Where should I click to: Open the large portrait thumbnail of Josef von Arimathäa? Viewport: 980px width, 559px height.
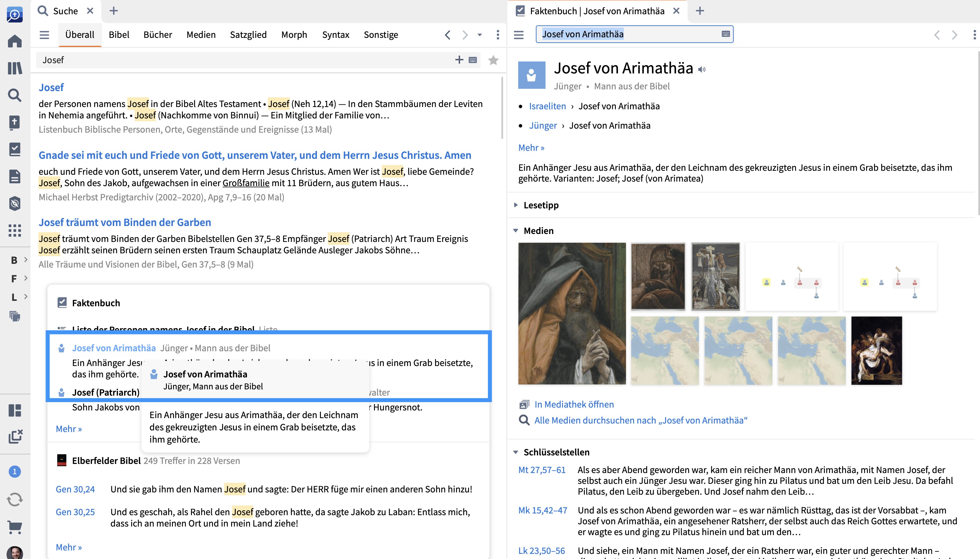click(x=572, y=313)
